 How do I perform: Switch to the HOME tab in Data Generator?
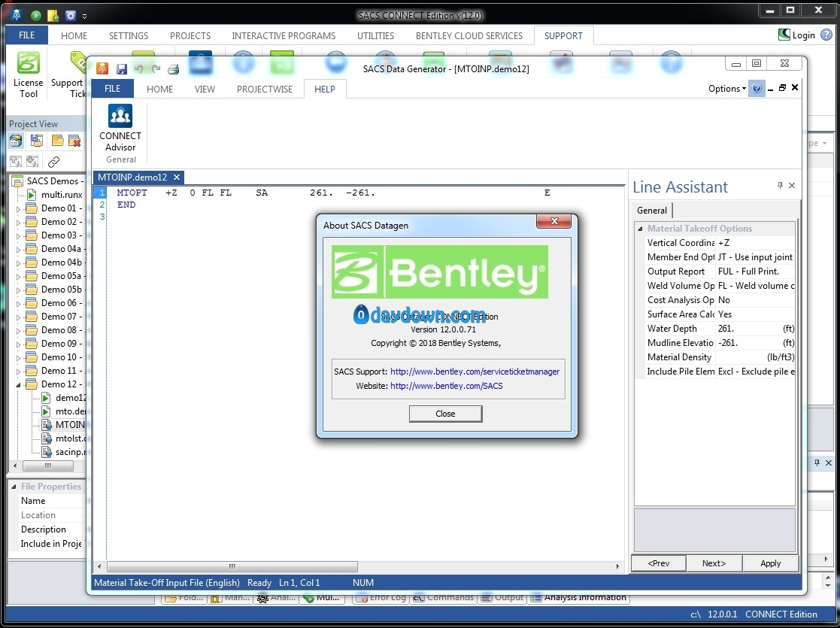pyautogui.click(x=159, y=89)
